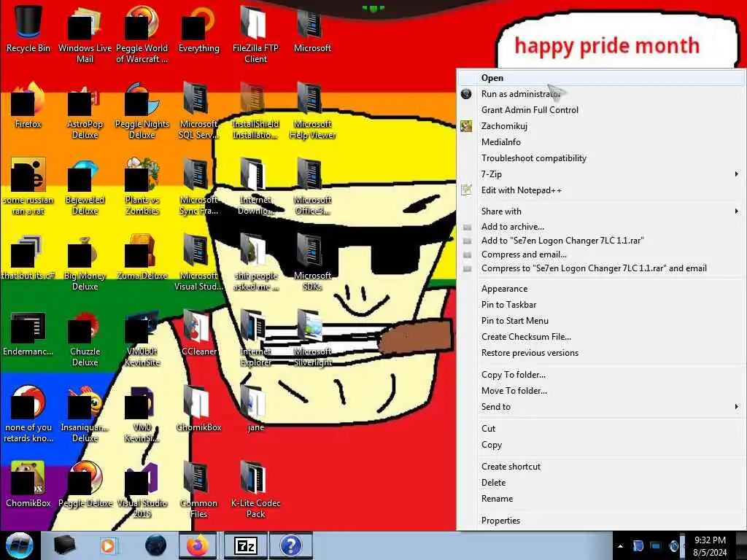Click Zachomikuj menu entry
The width and height of the screenshot is (747, 560).
[x=601, y=125]
